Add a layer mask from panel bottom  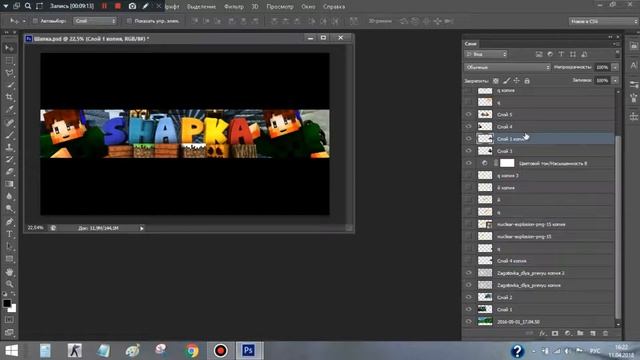pyautogui.click(x=555, y=333)
